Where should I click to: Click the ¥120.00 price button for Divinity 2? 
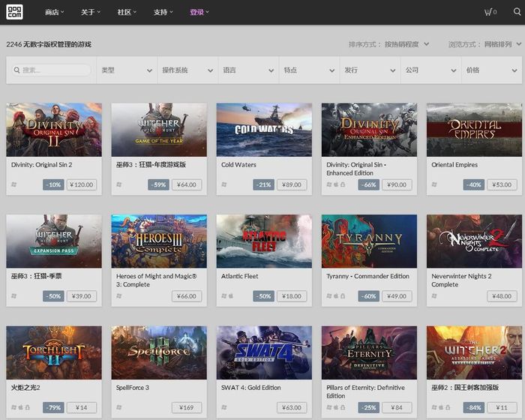click(x=82, y=184)
